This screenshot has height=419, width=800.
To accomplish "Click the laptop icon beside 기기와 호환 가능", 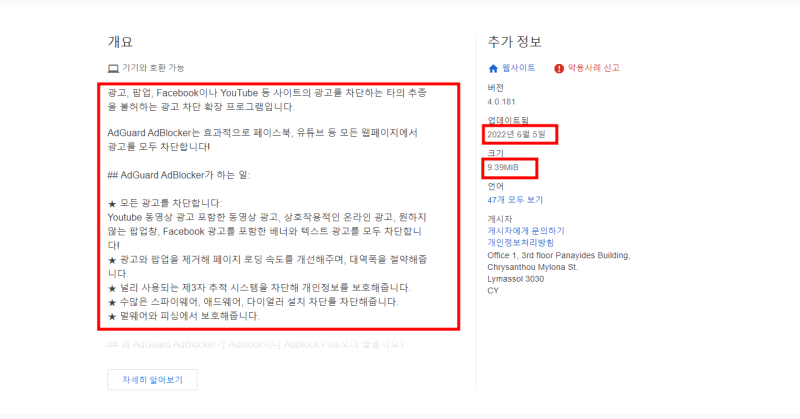I will click(x=113, y=68).
